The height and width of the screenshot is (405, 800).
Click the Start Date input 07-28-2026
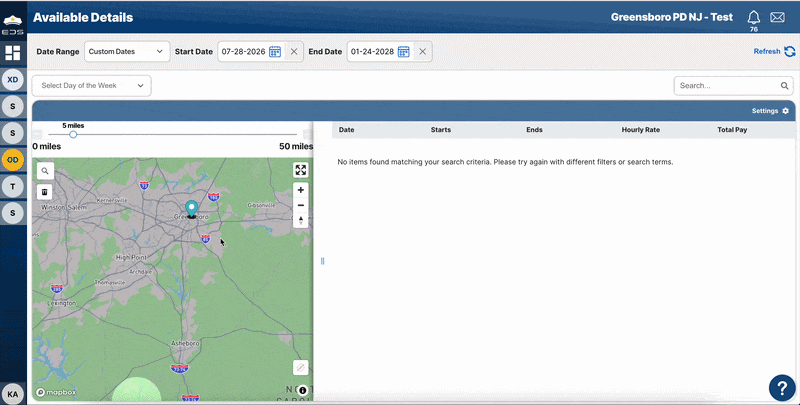click(x=243, y=52)
